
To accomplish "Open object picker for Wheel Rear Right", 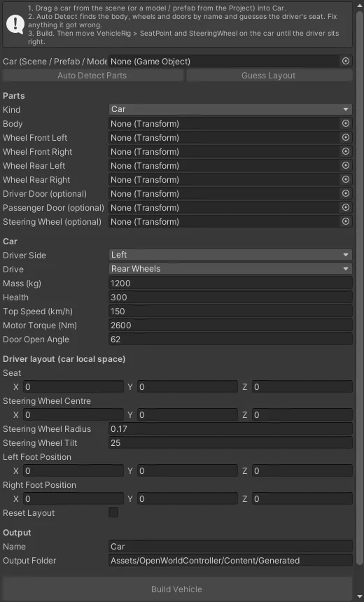I will tap(346, 179).
